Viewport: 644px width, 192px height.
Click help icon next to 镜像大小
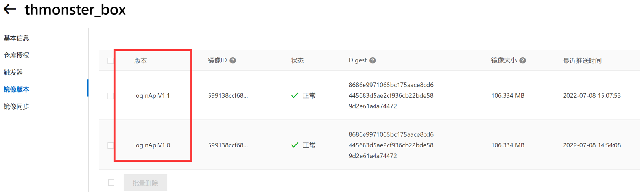tap(522, 60)
